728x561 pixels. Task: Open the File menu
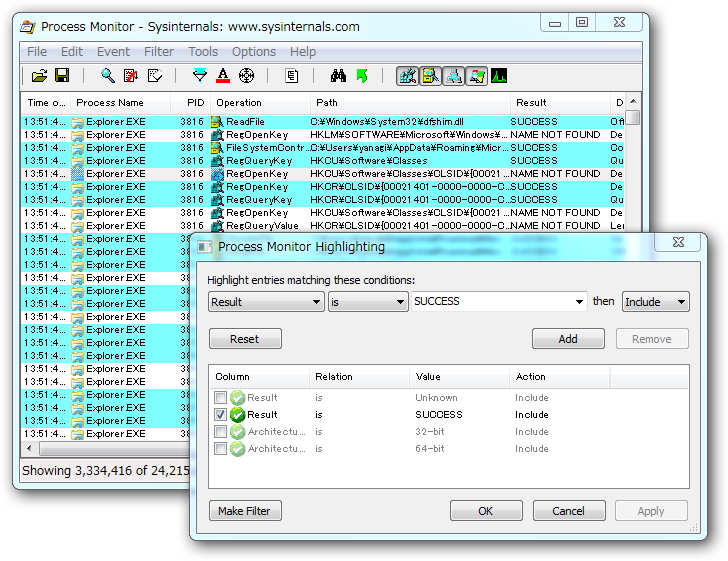click(37, 52)
